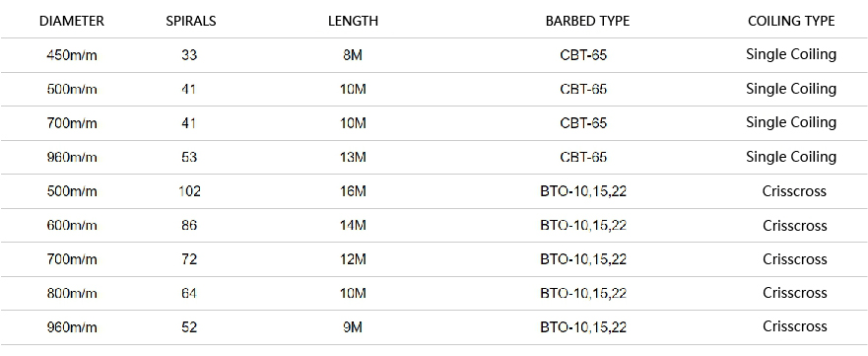
Task: Select the 33 spirals cell
Action: point(189,55)
